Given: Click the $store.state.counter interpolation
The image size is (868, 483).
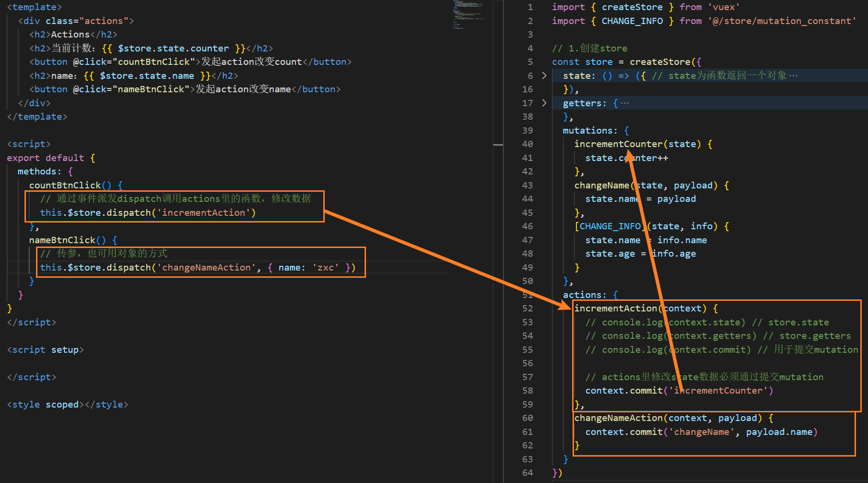Looking at the screenshot, I should pyautogui.click(x=173, y=49).
